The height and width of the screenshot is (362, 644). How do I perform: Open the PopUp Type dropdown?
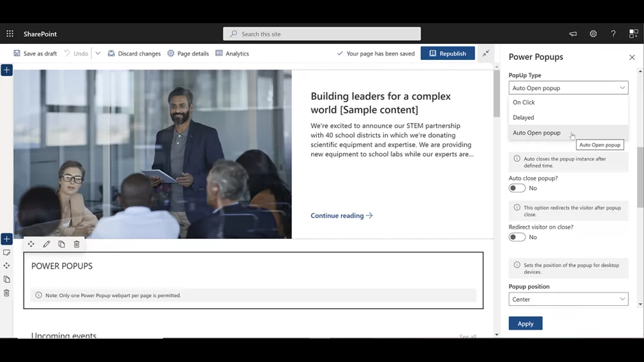[569, 88]
